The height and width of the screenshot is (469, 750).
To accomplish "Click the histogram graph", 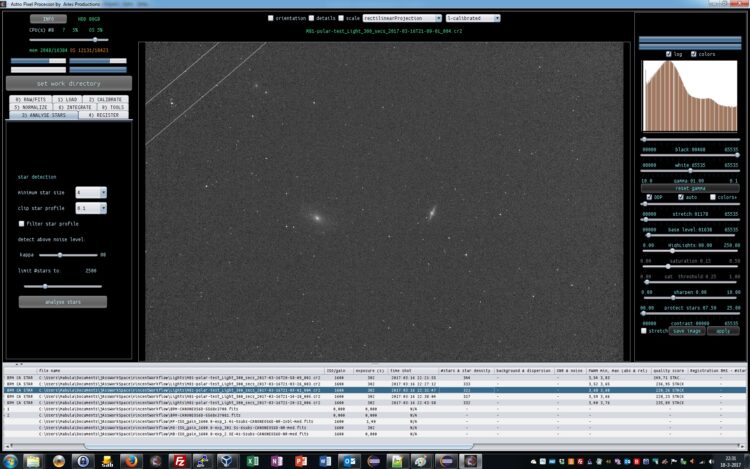I will click(690, 96).
